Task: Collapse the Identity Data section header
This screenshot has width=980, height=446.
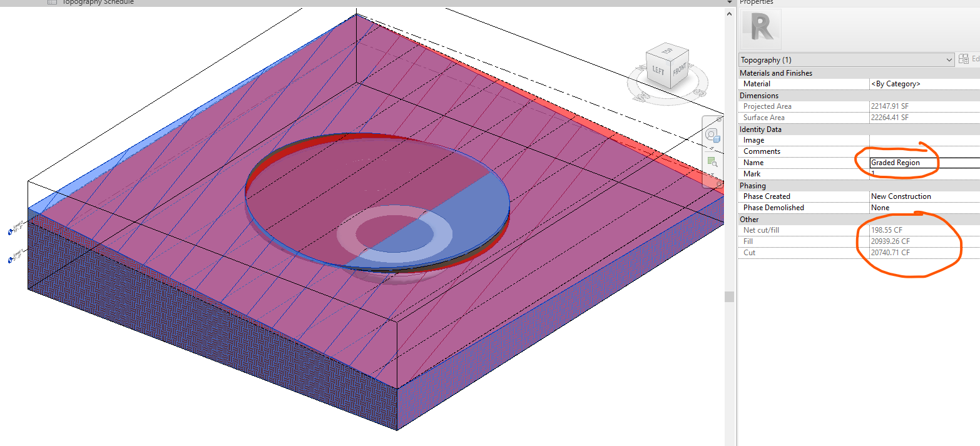Action: [x=859, y=129]
